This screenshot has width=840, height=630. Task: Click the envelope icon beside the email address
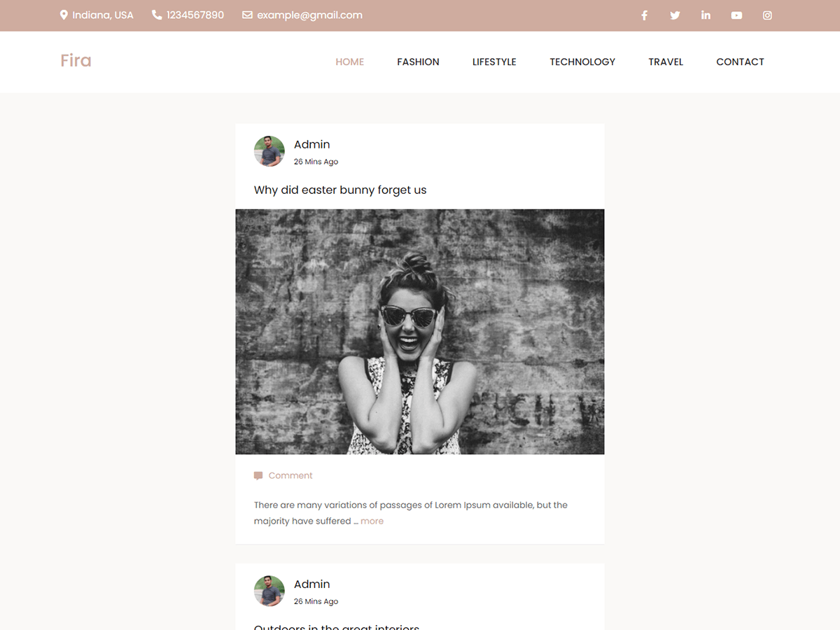click(246, 15)
